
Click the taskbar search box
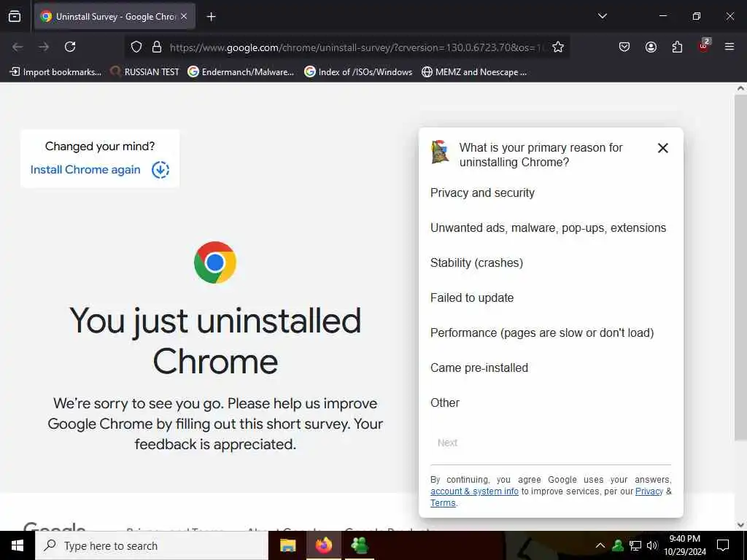pos(152,545)
